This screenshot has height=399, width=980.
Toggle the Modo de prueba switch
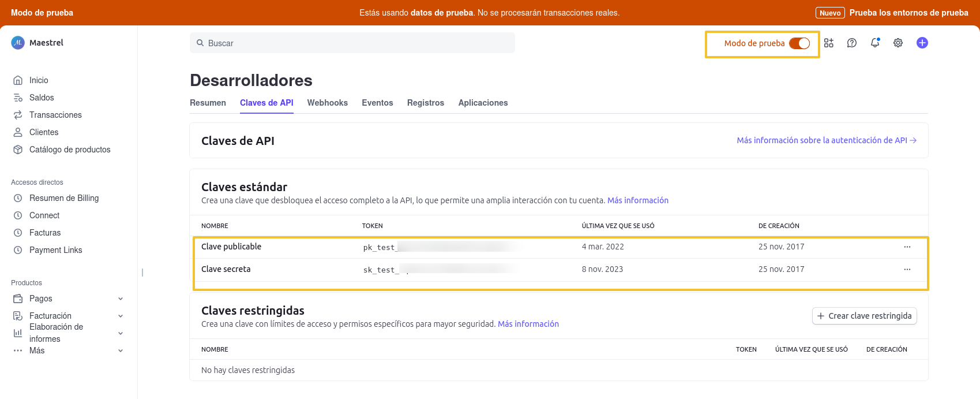[x=799, y=43]
